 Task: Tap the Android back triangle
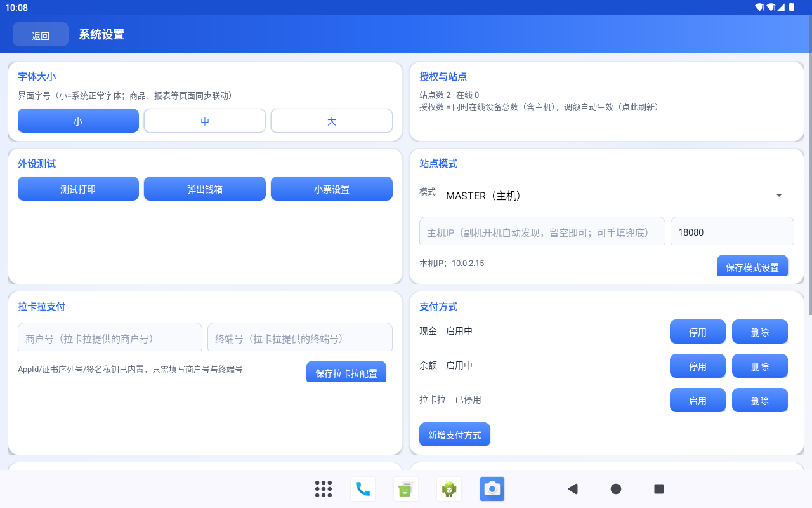click(x=573, y=489)
